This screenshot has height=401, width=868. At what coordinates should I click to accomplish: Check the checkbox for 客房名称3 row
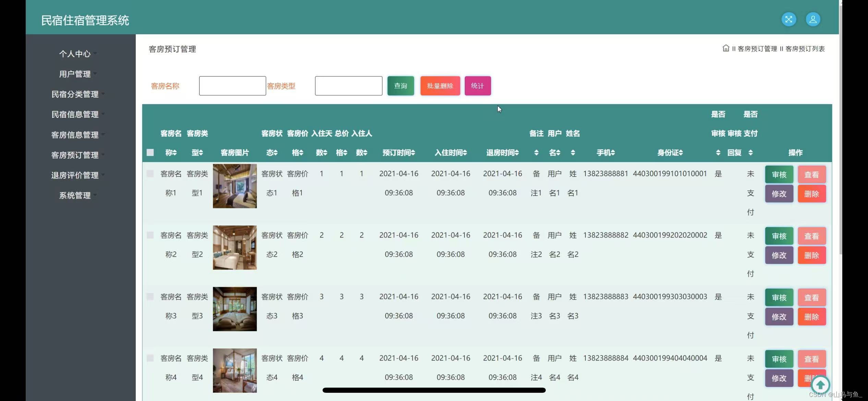tap(150, 297)
